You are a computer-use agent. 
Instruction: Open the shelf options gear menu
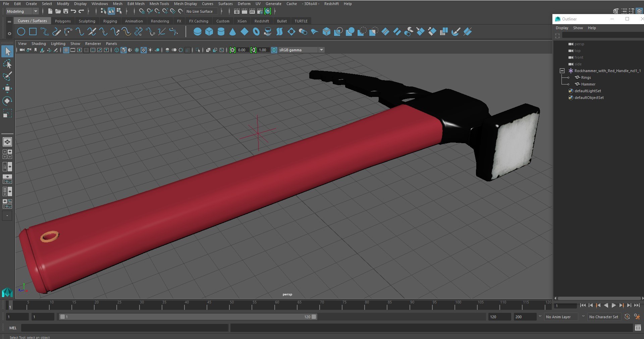click(x=9, y=34)
